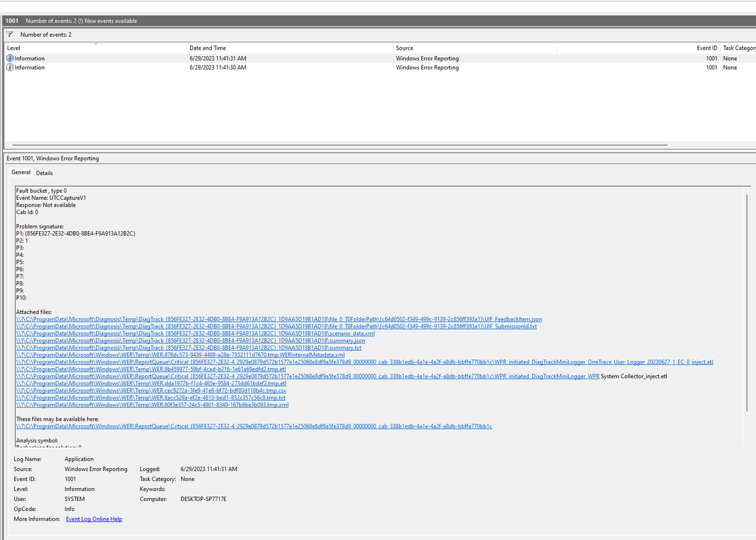Open the WERInternalMetadata.xml file link
The width and height of the screenshot is (756, 540).
tap(180, 355)
